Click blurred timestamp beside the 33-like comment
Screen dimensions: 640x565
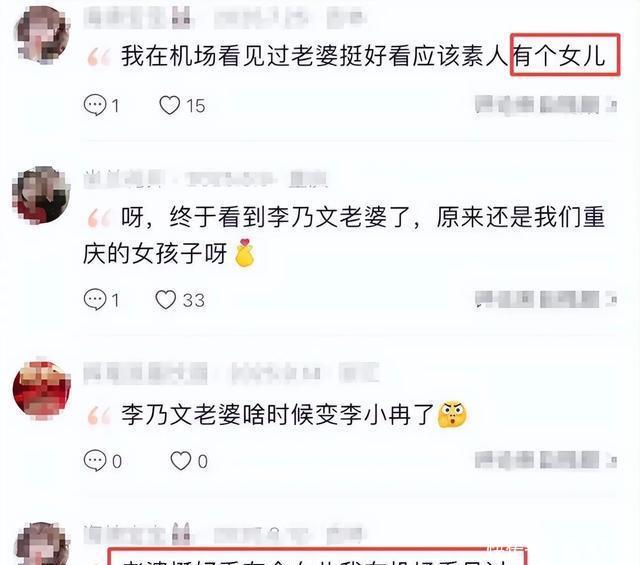coord(546,299)
